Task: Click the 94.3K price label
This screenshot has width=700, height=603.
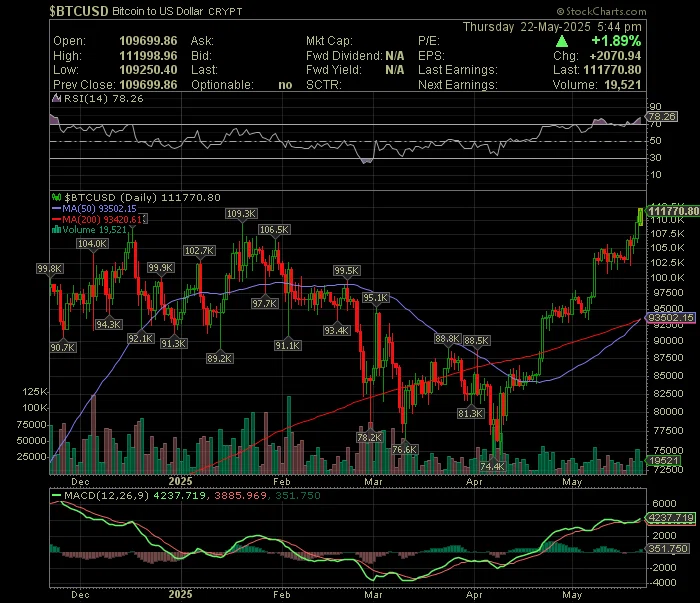Action: [108, 325]
